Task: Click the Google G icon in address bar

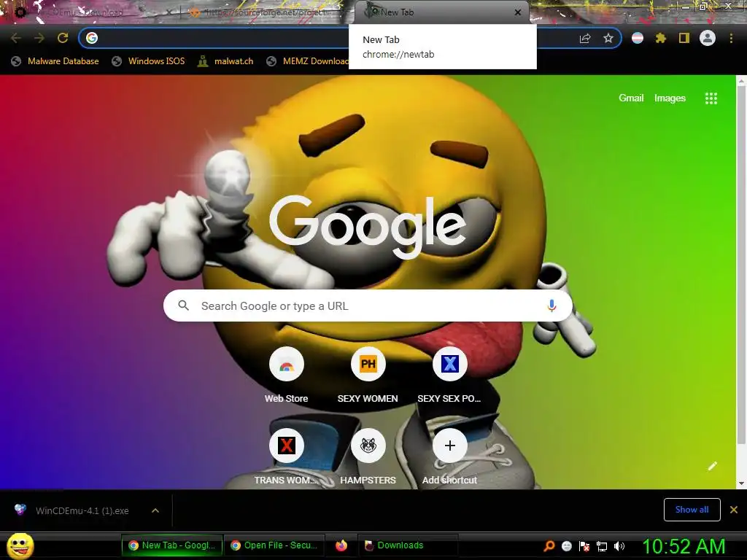Action: (92, 38)
